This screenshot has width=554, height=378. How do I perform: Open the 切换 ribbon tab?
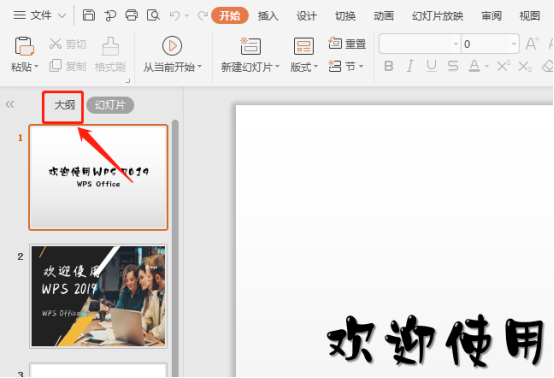[x=345, y=16]
